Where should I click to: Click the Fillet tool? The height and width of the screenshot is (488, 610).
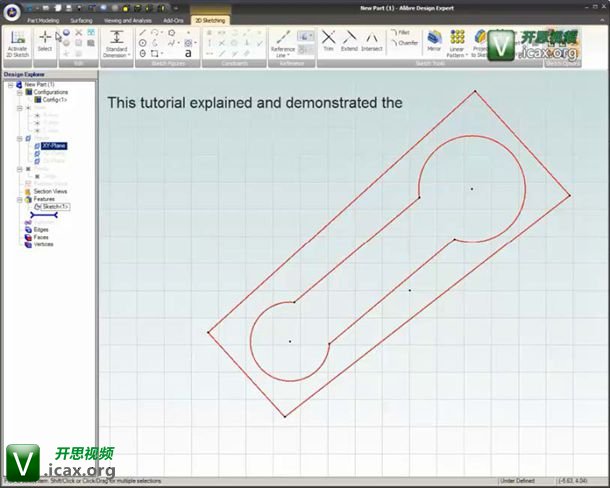[x=402, y=32]
